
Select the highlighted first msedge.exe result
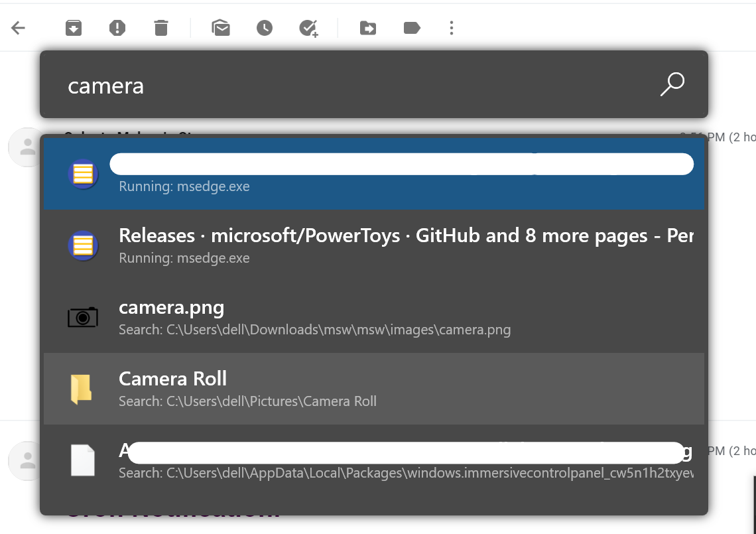373,174
